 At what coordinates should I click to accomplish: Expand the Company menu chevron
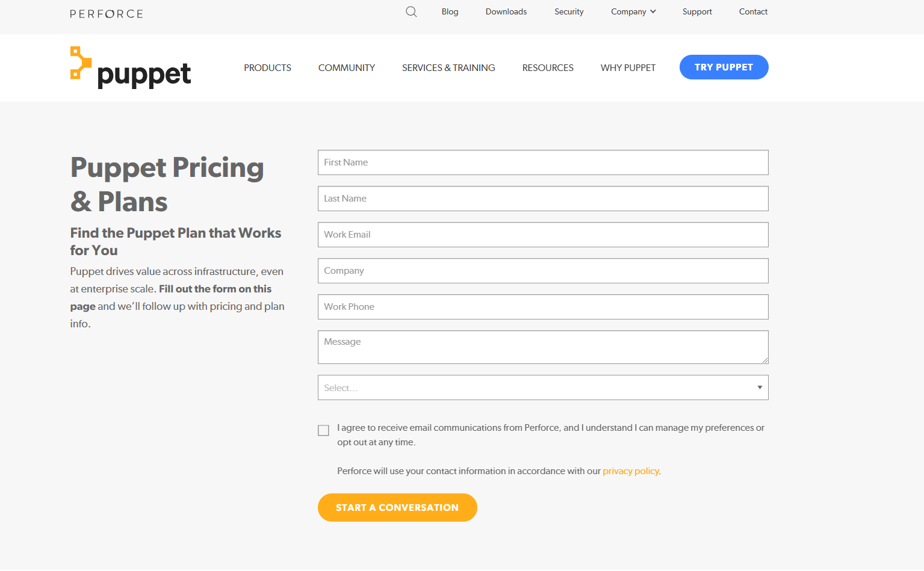653,11
